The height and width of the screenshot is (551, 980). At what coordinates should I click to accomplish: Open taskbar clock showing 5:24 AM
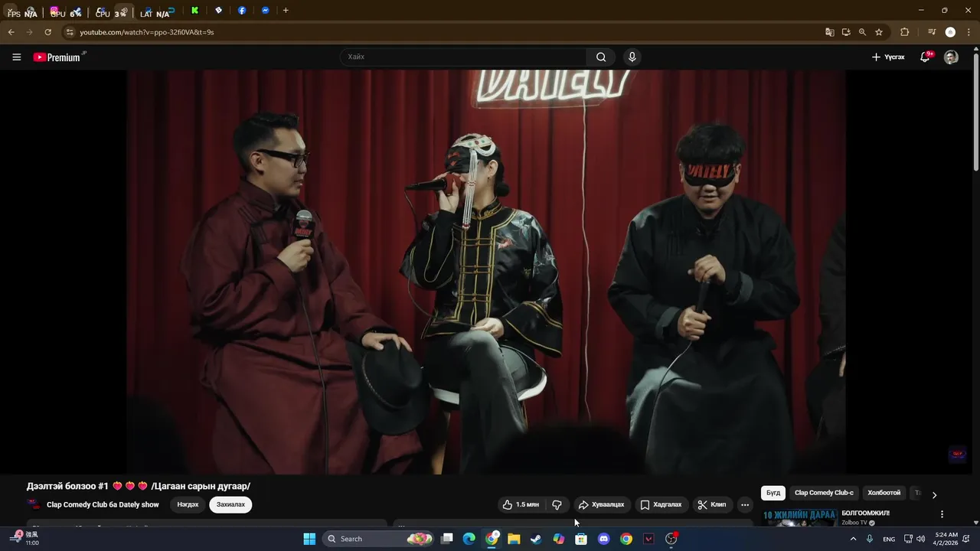tap(946, 539)
